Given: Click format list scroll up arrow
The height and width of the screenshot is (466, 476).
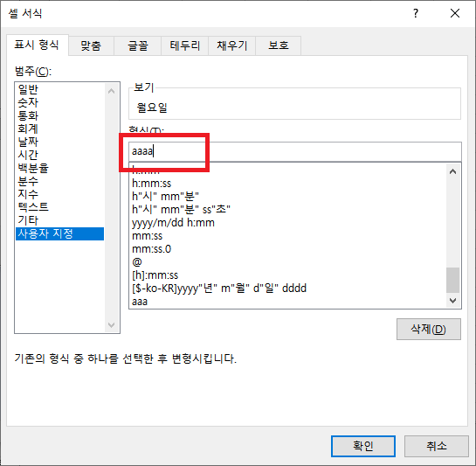Looking at the screenshot, I should tap(452, 171).
